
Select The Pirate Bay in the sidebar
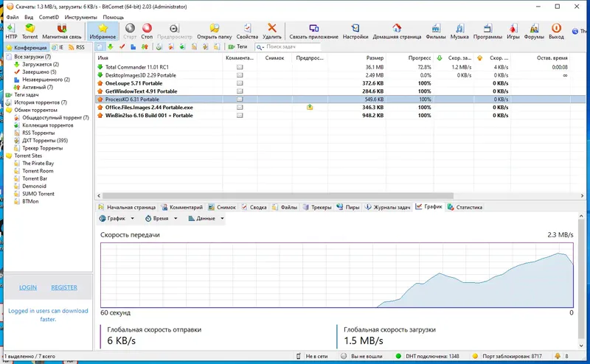point(38,163)
